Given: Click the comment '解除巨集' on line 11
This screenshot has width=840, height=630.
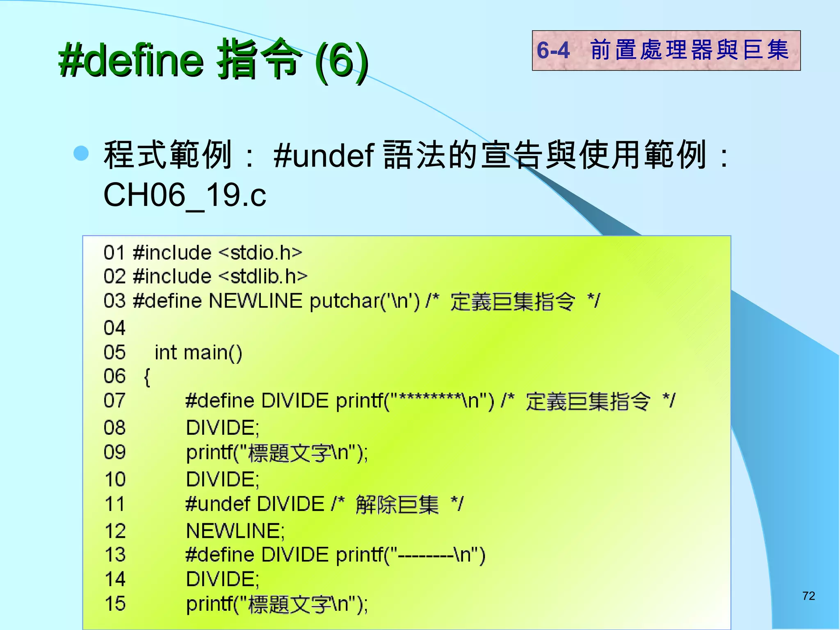Looking at the screenshot, I should coord(397,504).
